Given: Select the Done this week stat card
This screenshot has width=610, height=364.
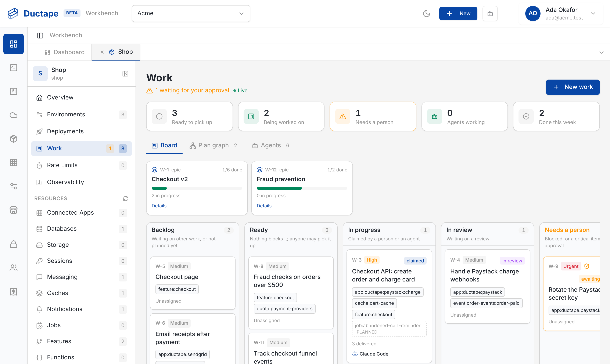Looking at the screenshot, I should (x=556, y=117).
